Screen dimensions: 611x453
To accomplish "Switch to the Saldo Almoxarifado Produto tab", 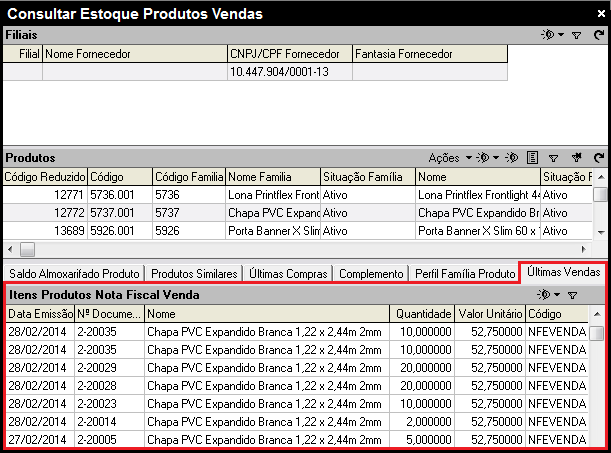I will pos(74,274).
